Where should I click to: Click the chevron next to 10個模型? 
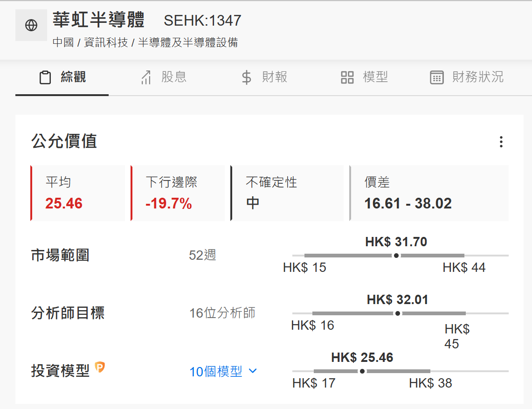253,371
